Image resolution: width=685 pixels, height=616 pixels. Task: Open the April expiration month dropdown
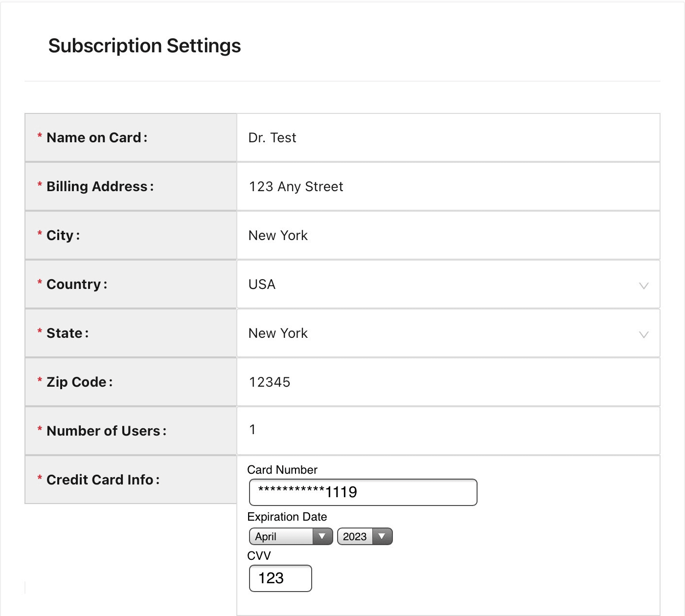(291, 536)
